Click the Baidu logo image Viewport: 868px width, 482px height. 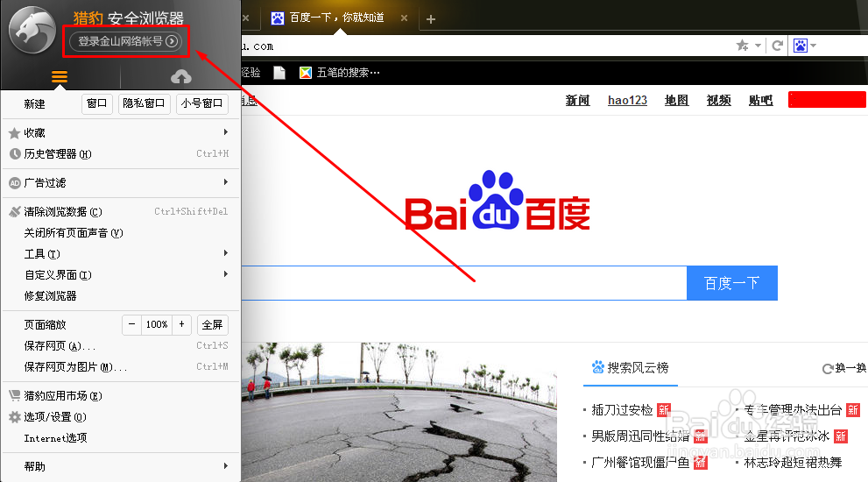(x=498, y=201)
